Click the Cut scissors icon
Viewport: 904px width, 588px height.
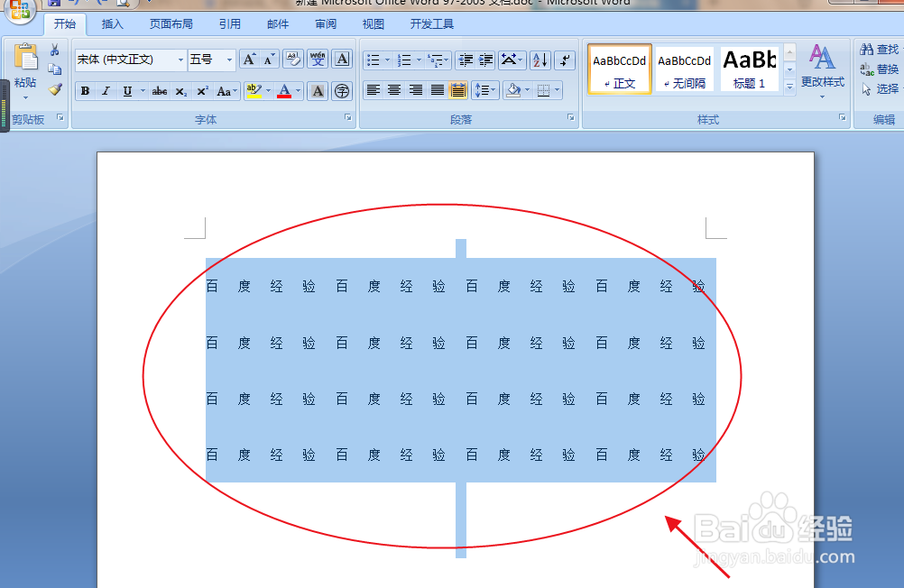(x=55, y=51)
